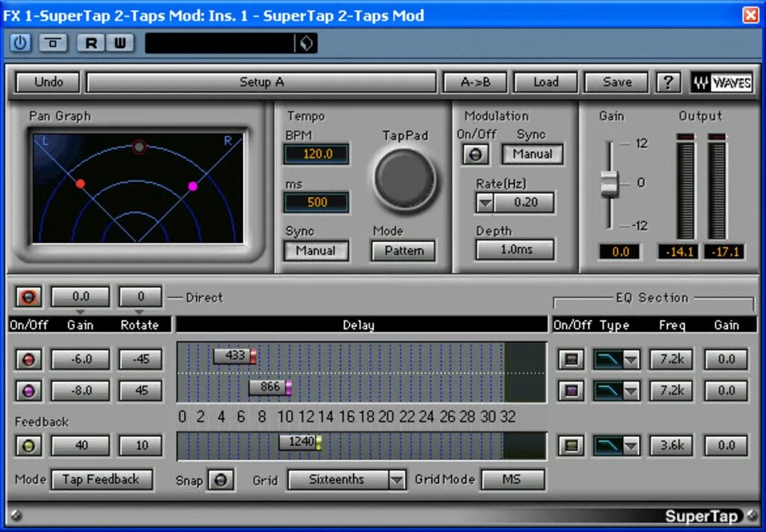
Task: Select the gray direct dot in Pan Graph
Action: 139,147
